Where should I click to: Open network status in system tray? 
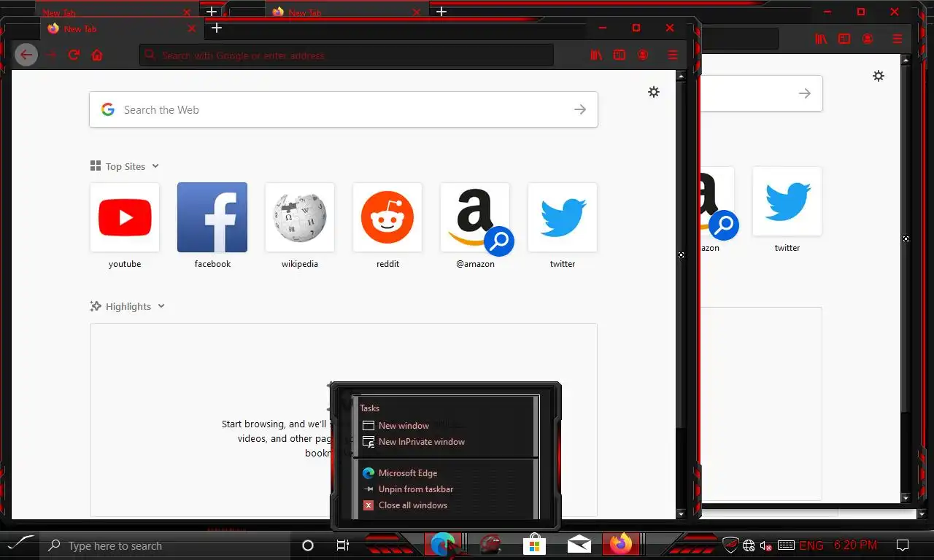(749, 545)
